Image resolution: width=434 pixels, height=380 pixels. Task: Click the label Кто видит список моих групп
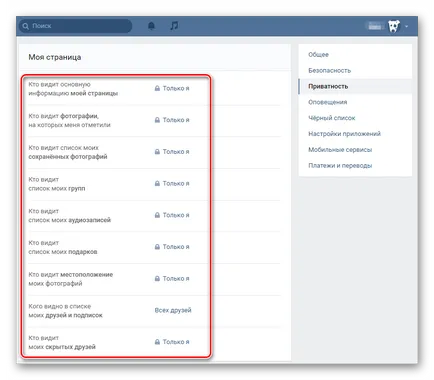[x=57, y=184]
